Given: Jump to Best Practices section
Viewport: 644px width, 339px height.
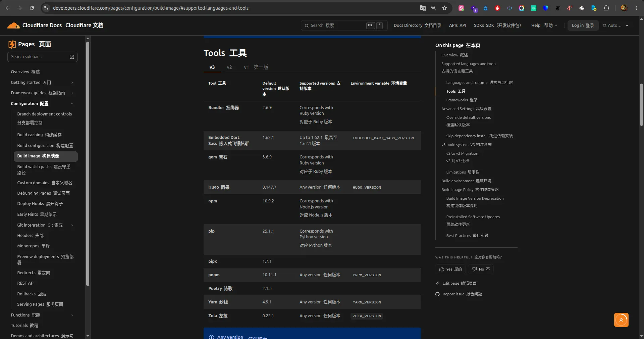Looking at the screenshot, I should [x=467, y=236].
